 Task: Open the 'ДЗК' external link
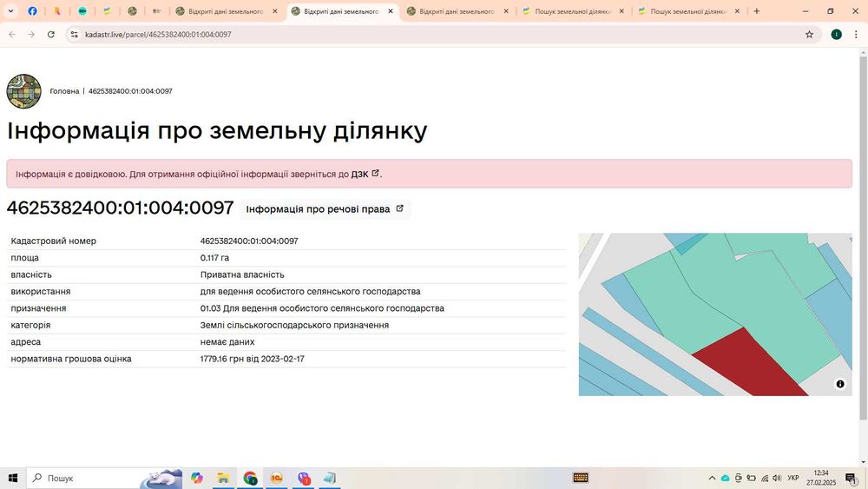click(365, 174)
